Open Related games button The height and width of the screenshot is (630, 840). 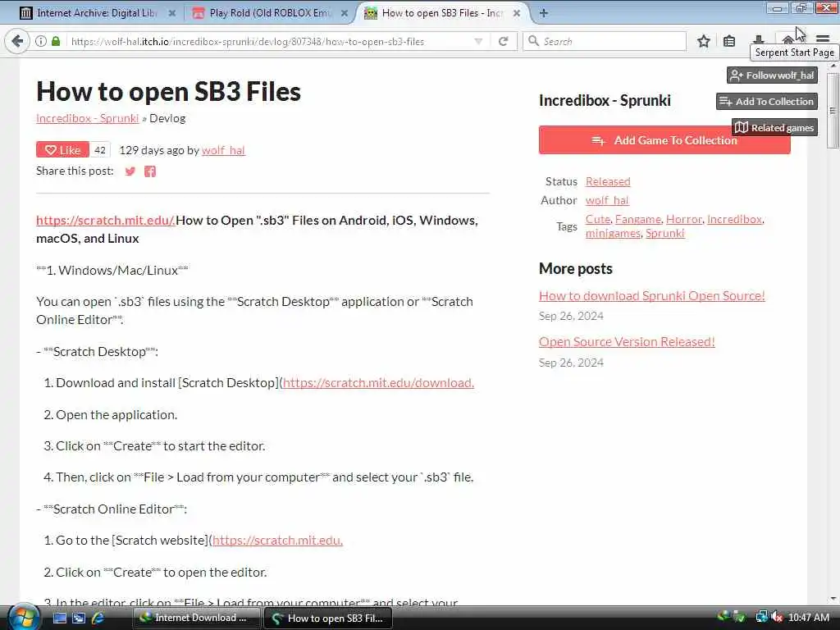click(774, 127)
